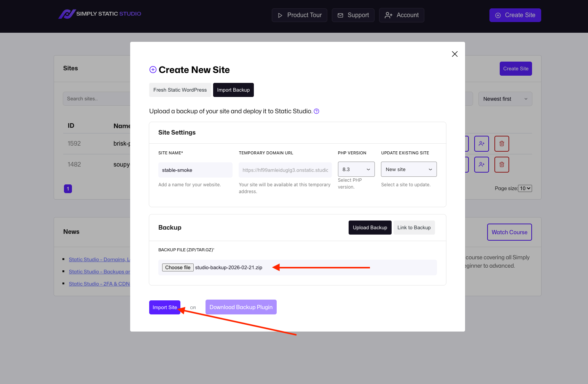Click the Search sites field

(97, 99)
